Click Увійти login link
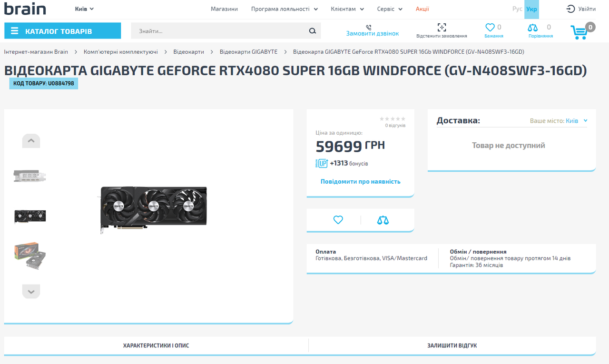 (x=587, y=9)
